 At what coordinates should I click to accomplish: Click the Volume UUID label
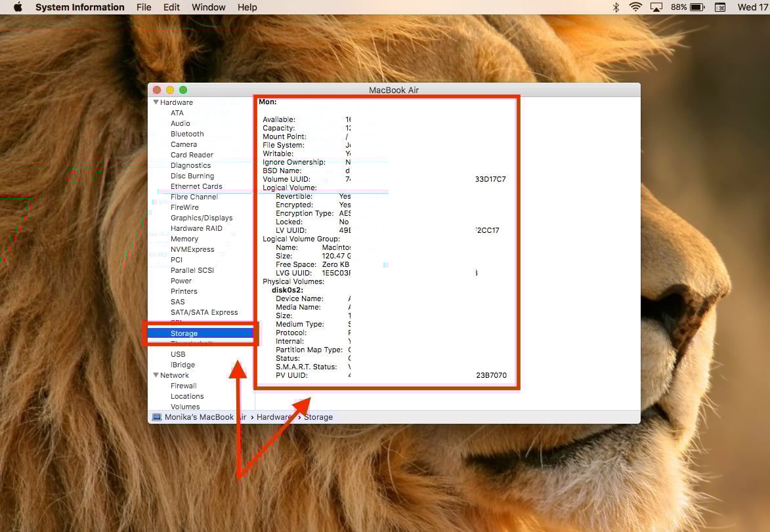coord(286,179)
